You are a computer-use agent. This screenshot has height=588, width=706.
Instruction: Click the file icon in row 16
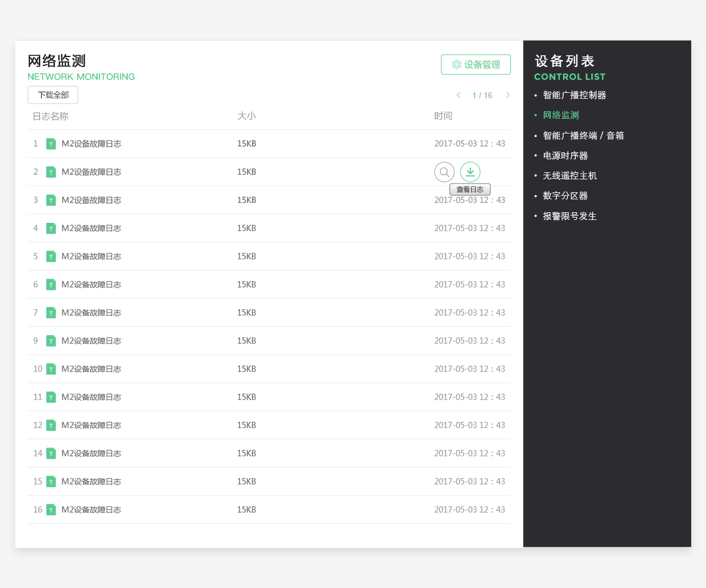click(51, 510)
